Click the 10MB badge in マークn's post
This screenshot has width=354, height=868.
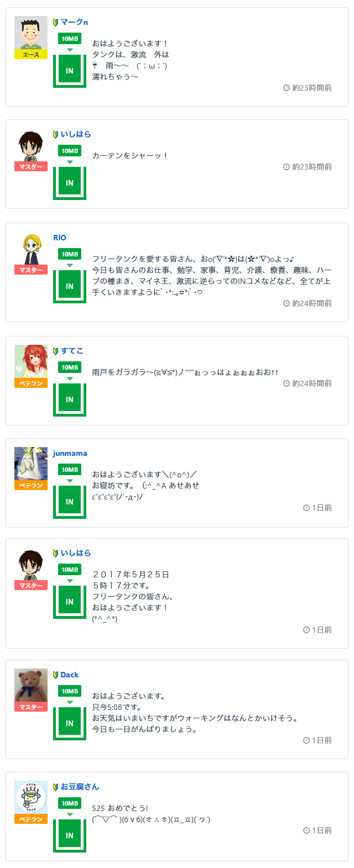(x=70, y=39)
